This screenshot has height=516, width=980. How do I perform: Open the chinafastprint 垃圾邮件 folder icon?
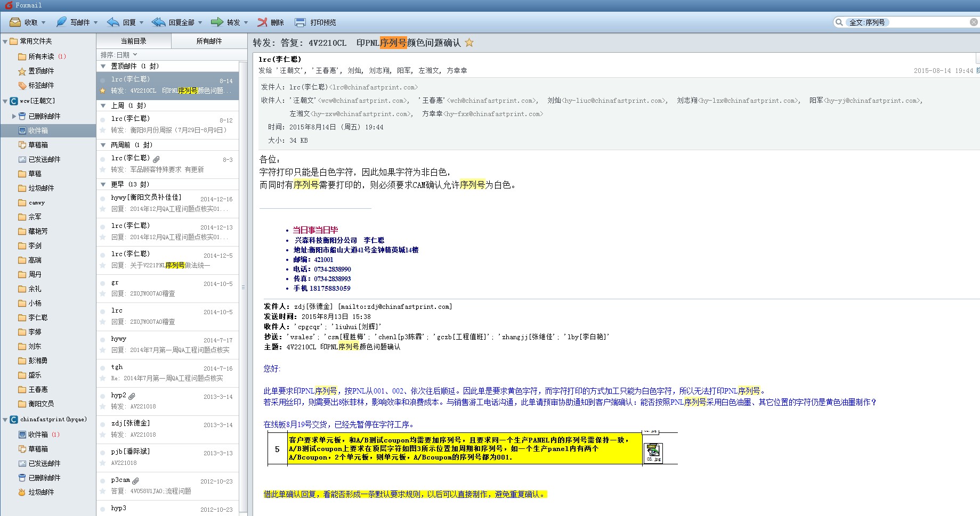click(x=22, y=492)
